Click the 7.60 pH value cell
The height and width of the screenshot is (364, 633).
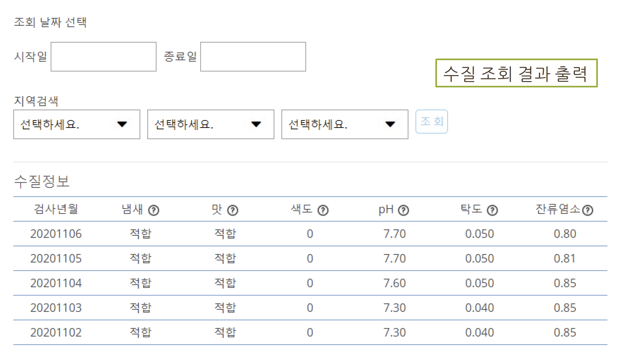[394, 283]
